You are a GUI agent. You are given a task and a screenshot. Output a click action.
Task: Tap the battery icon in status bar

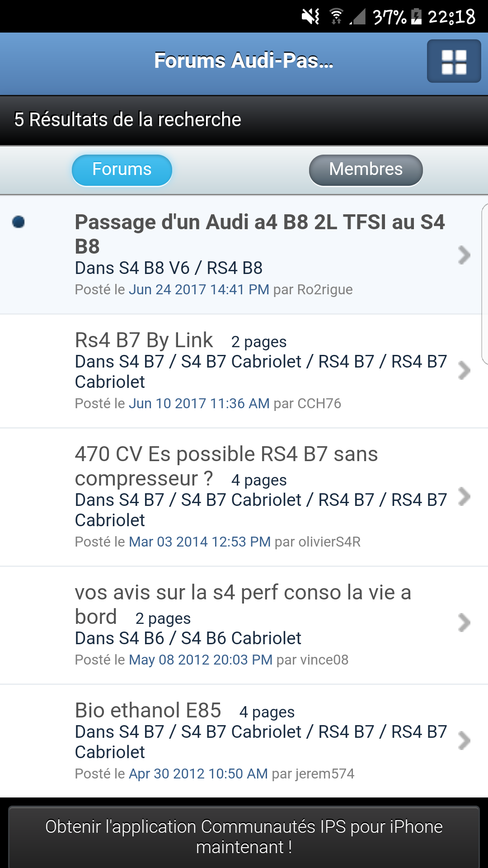point(416,17)
